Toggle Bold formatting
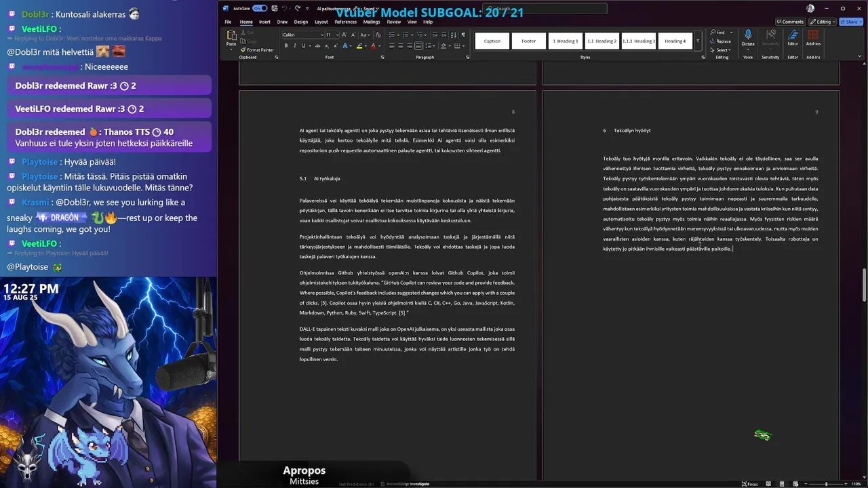 (286, 45)
